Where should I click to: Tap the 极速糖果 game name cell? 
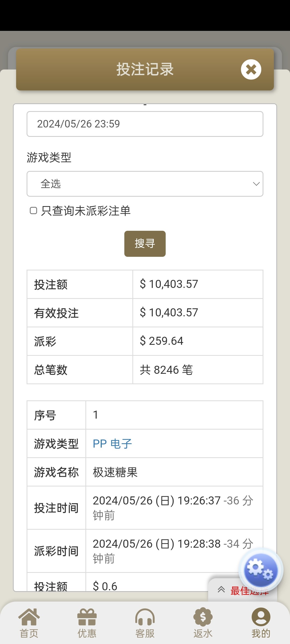pyautogui.click(x=115, y=472)
